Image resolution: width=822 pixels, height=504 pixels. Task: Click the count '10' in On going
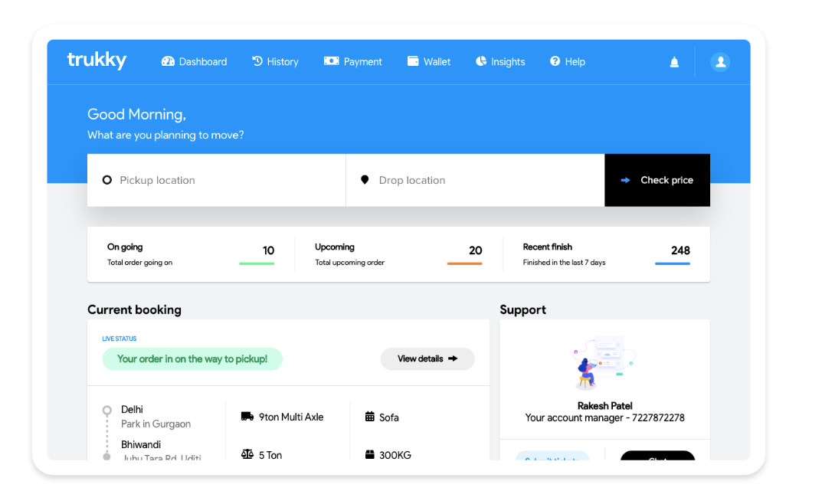point(268,250)
